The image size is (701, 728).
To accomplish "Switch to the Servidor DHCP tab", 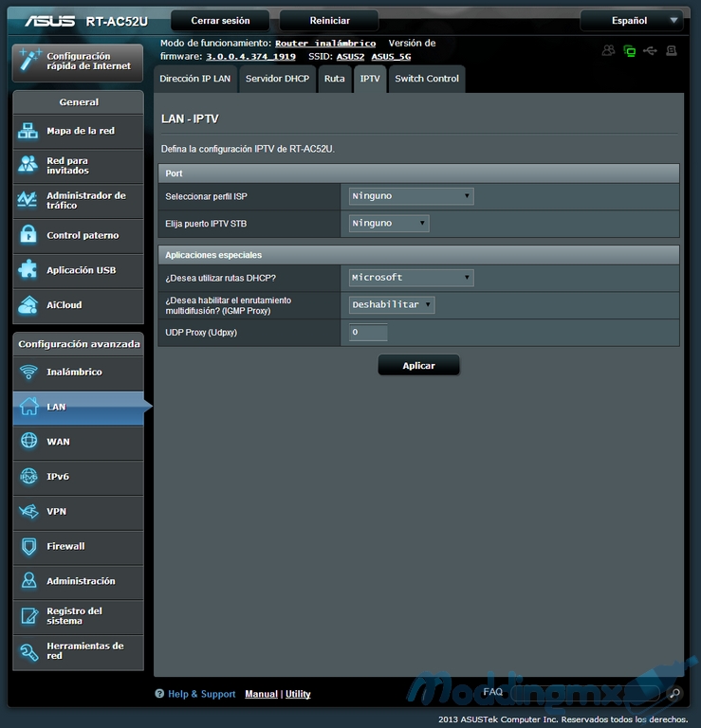I will tap(277, 79).
